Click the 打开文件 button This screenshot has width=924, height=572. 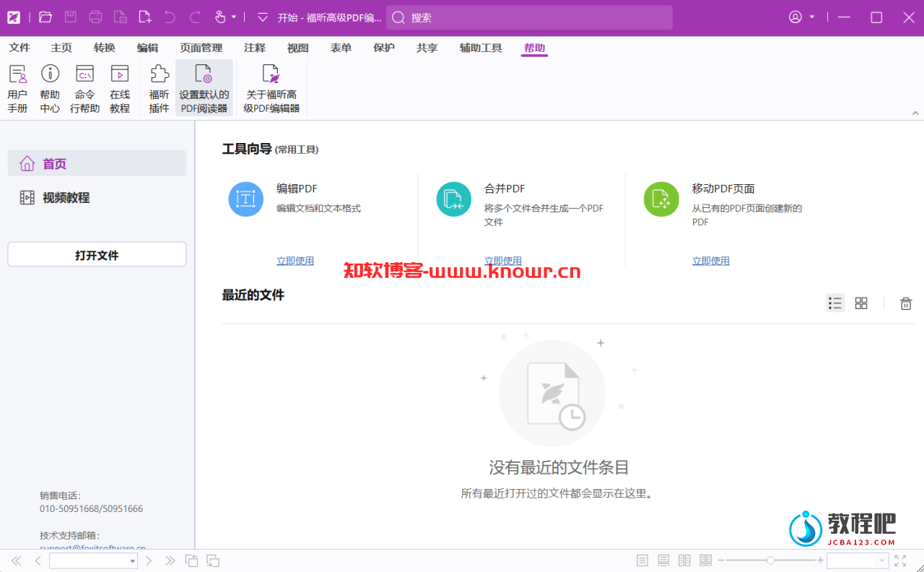click(x=97, y=254)
